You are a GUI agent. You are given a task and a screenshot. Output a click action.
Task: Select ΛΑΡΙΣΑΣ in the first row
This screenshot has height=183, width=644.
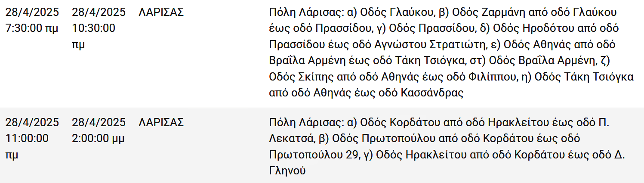161,12
